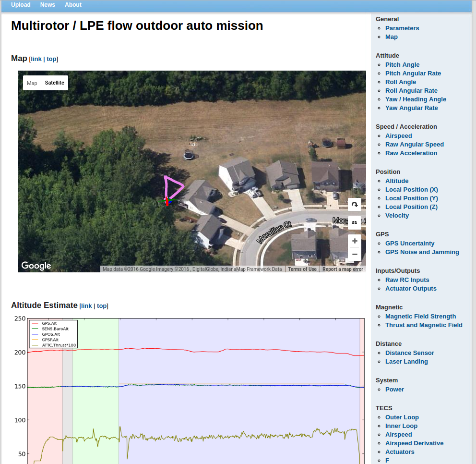Open the Upload menu item
The image size is (476, 464).
[x=21, y=5]
